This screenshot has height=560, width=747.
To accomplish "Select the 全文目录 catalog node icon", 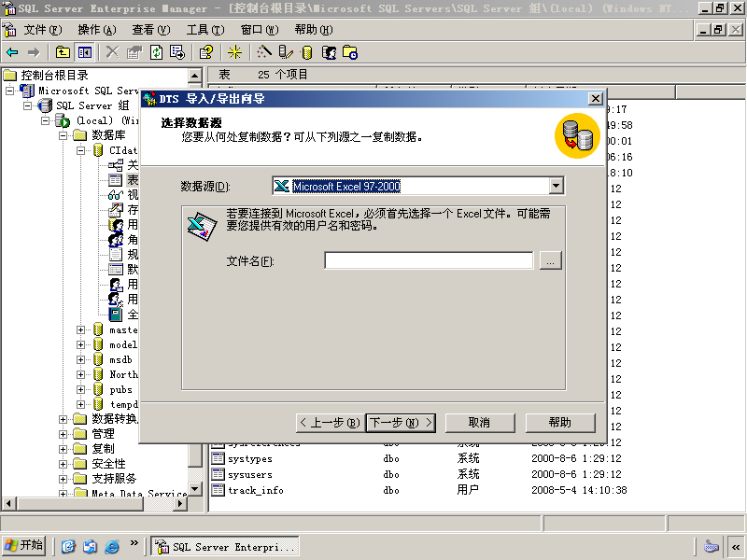I will point(115,315).
